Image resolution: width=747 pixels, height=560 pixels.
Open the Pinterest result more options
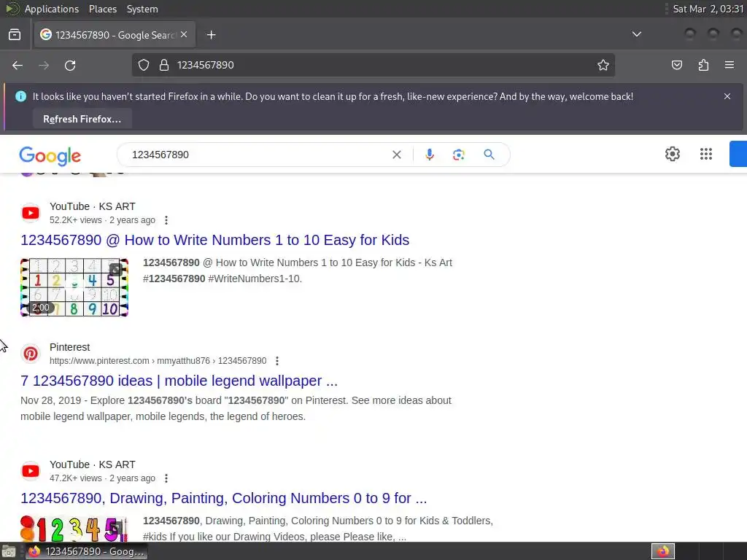pyautogui.click(x=276, y=361)
